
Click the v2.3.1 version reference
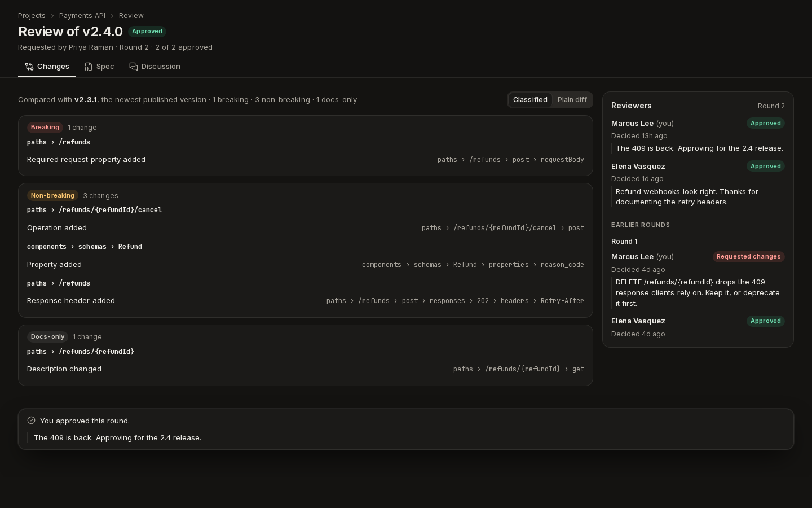[86, 100]
